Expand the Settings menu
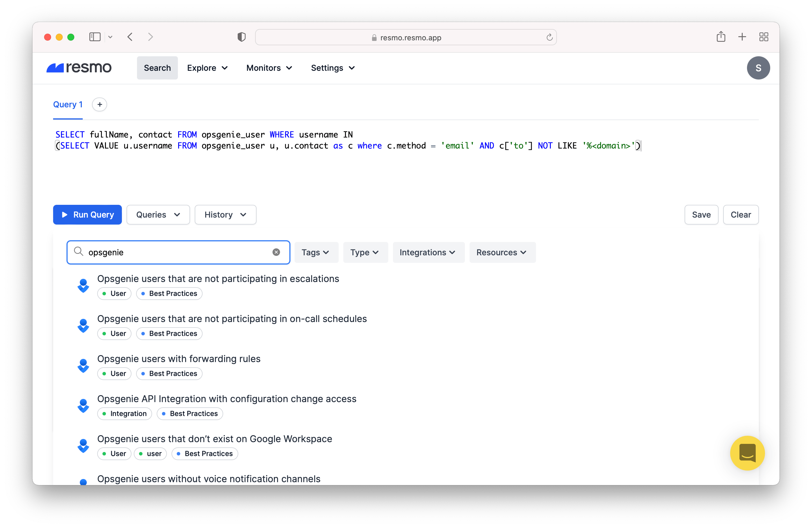 [x=333, y=68]
